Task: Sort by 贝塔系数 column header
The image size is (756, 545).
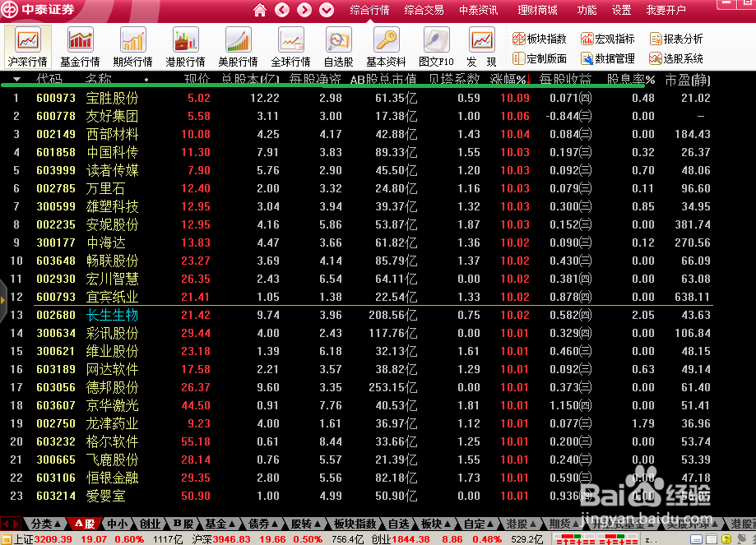Action: point(454,80)
